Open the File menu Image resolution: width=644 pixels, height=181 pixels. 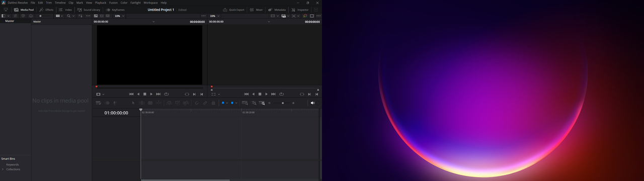[x=33, y=3]
